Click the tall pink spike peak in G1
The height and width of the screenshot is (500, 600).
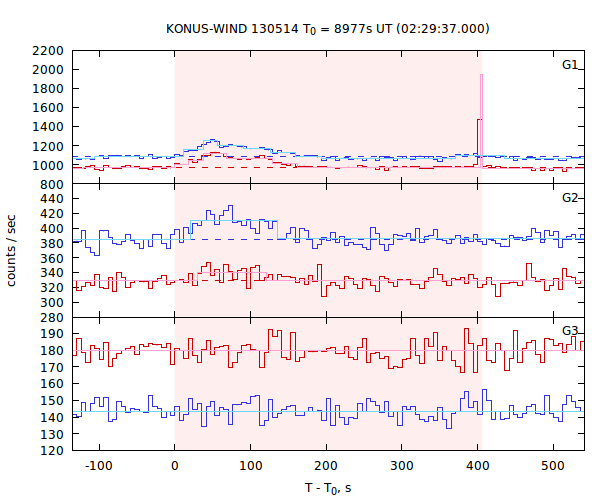tap(481, 75)
